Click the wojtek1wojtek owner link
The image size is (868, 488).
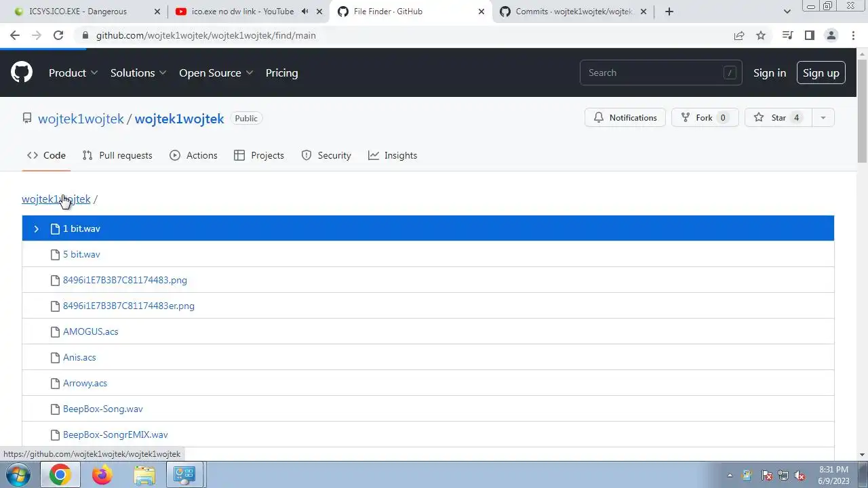coord(81,119)
